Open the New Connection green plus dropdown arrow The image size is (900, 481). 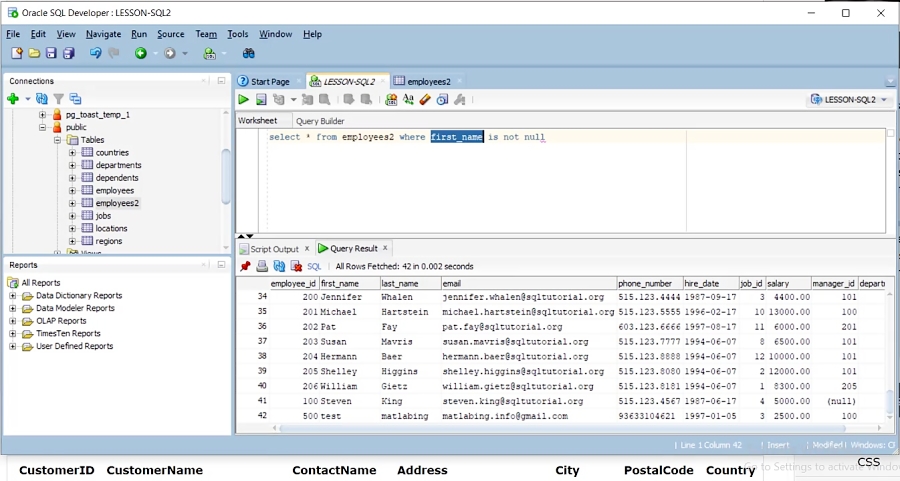pyautogui.click(x=26, y=99)
